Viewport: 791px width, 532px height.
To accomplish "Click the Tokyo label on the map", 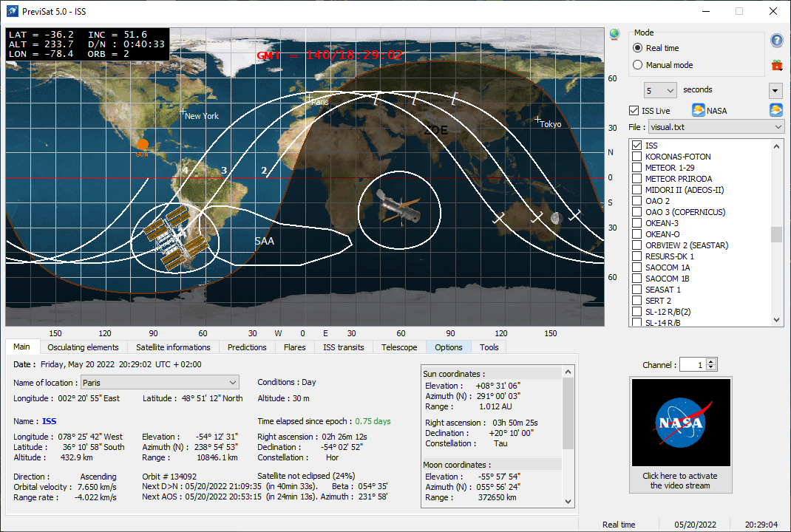I will pyautogui.click(x=550, y=124).
